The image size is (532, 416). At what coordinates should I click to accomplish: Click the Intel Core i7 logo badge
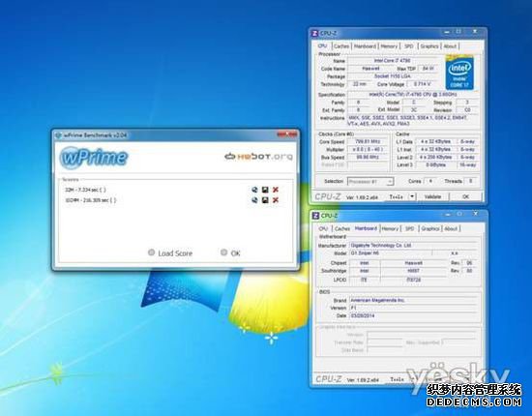459,73
